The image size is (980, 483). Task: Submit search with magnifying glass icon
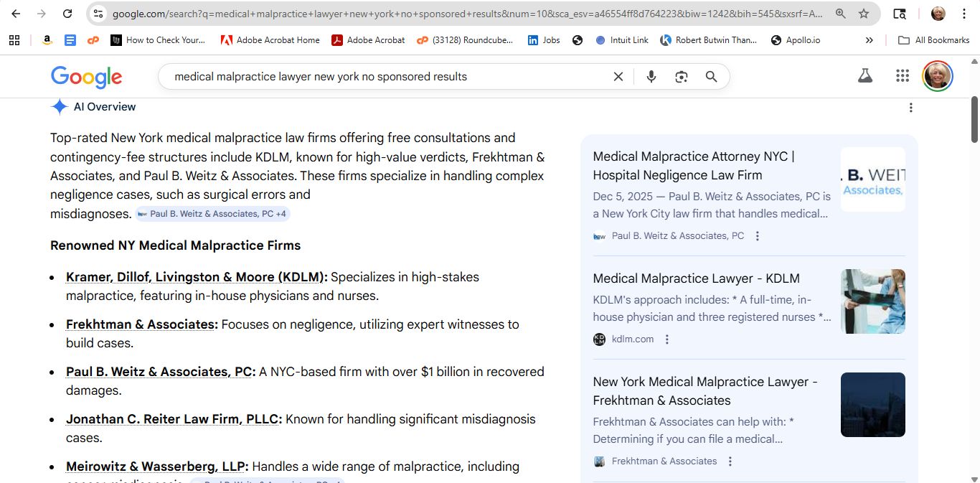[711, 77]
